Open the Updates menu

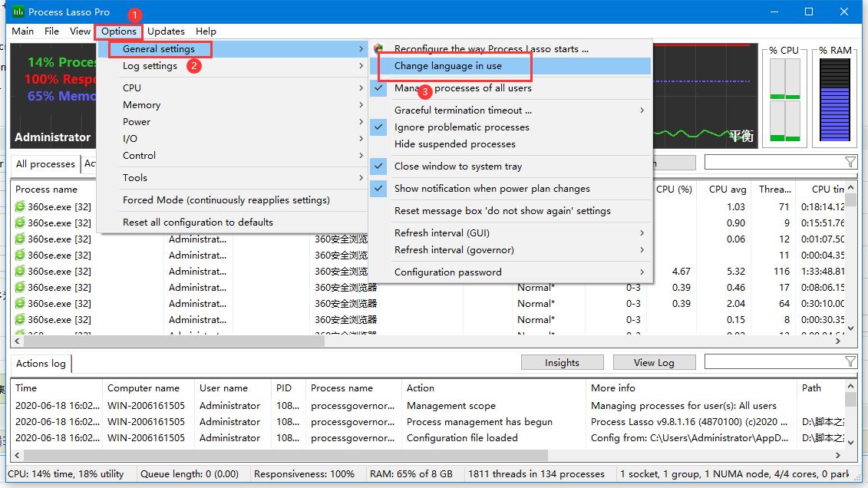coord(166,31)
